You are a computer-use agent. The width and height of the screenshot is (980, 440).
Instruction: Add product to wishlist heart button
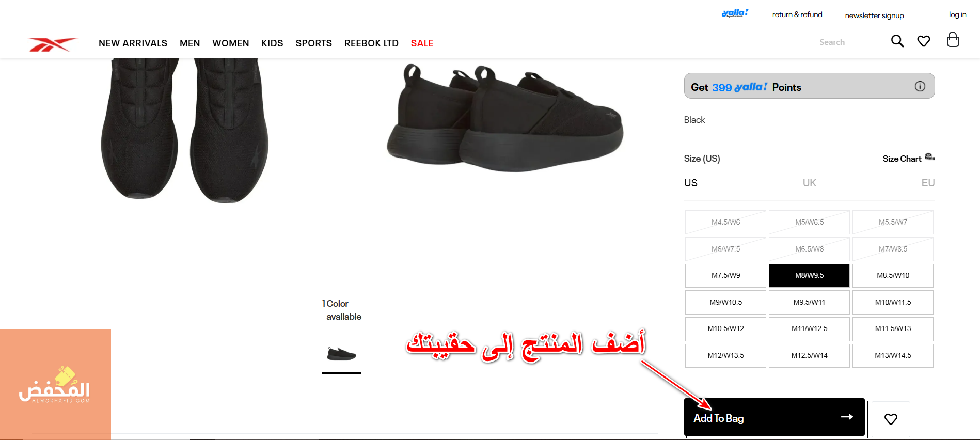tap(891, 419)
